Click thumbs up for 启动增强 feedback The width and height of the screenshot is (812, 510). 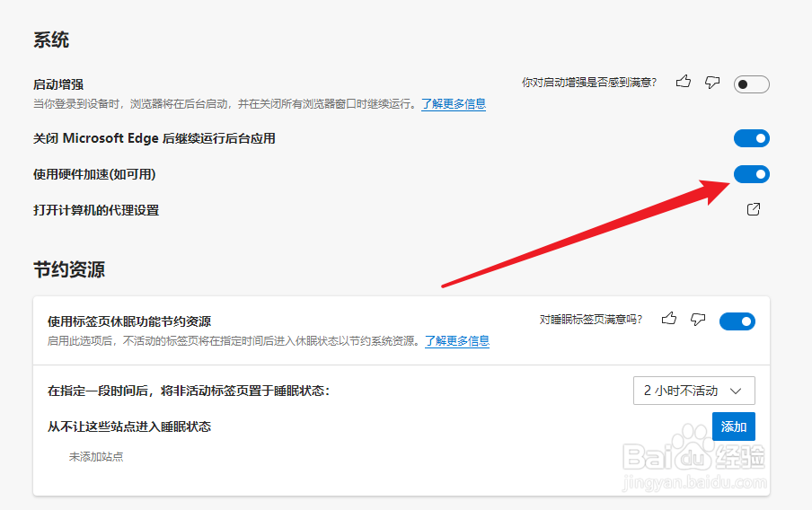click(x=683, y=82)
